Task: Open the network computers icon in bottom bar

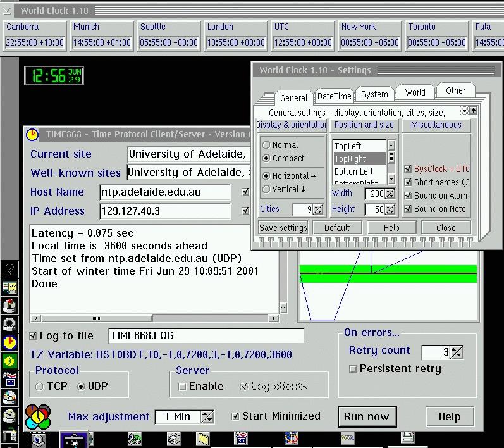Action: [134, 439]
